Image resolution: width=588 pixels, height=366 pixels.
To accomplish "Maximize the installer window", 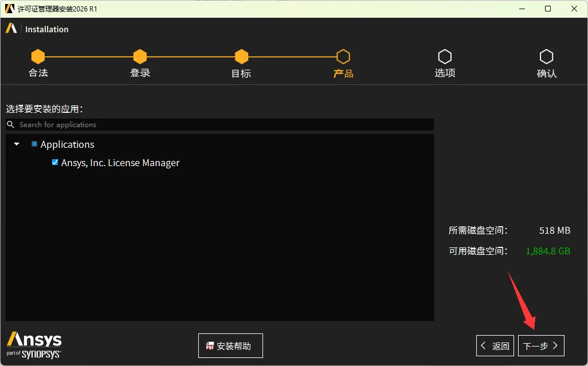I will (548, 9).
